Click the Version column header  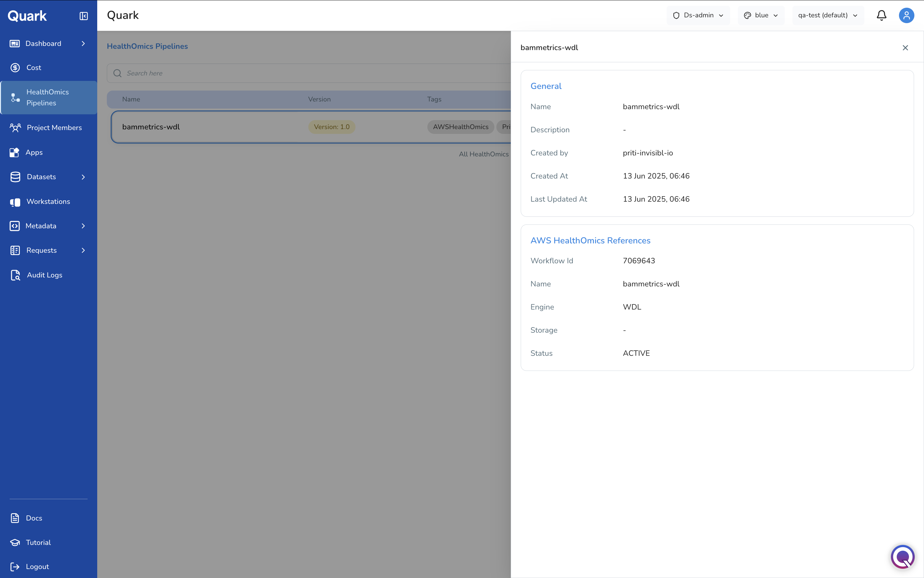point(319,100)
